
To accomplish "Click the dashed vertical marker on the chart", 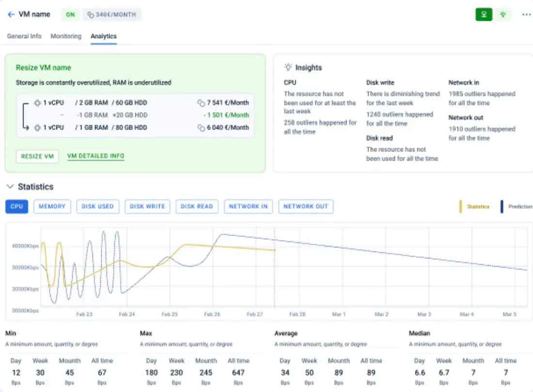I will click(274, 281).
